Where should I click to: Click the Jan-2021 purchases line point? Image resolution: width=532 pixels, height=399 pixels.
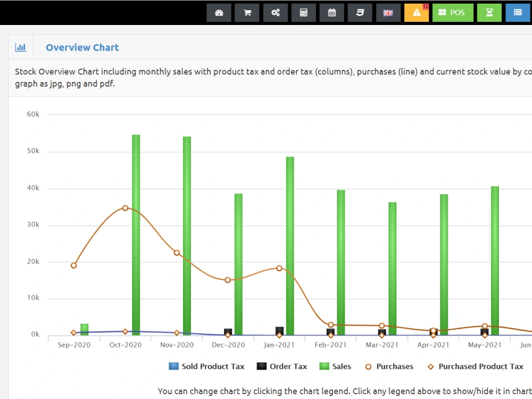tap(279, 268)
